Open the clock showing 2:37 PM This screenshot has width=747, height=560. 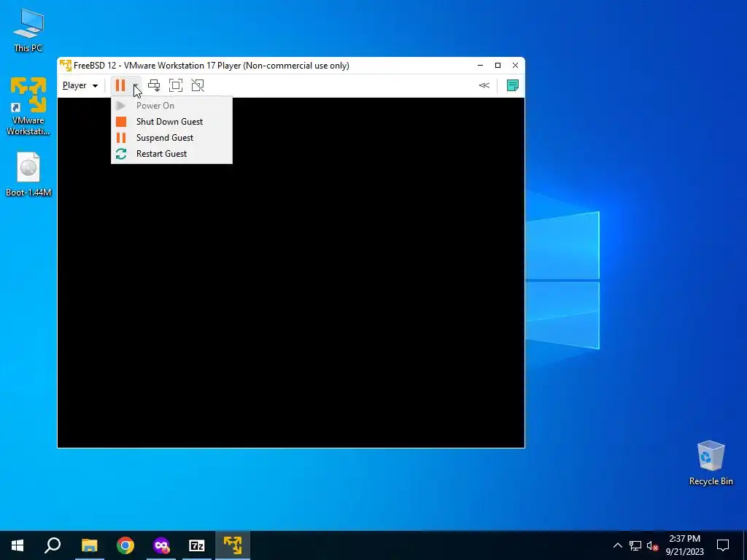click(x=684, y=545)
